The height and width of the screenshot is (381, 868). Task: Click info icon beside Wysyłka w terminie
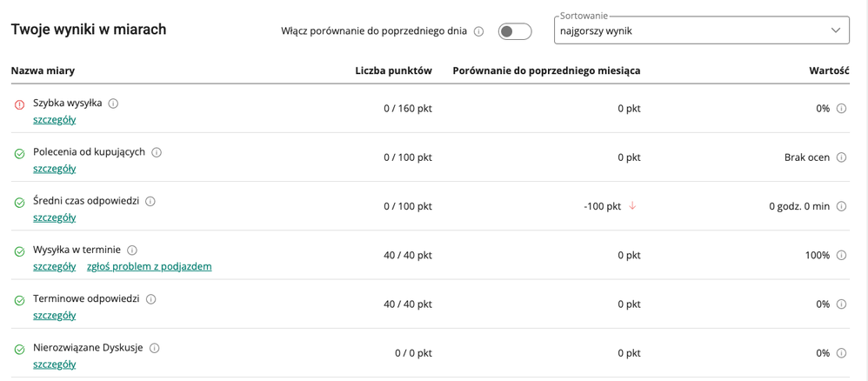pos(132,250)
